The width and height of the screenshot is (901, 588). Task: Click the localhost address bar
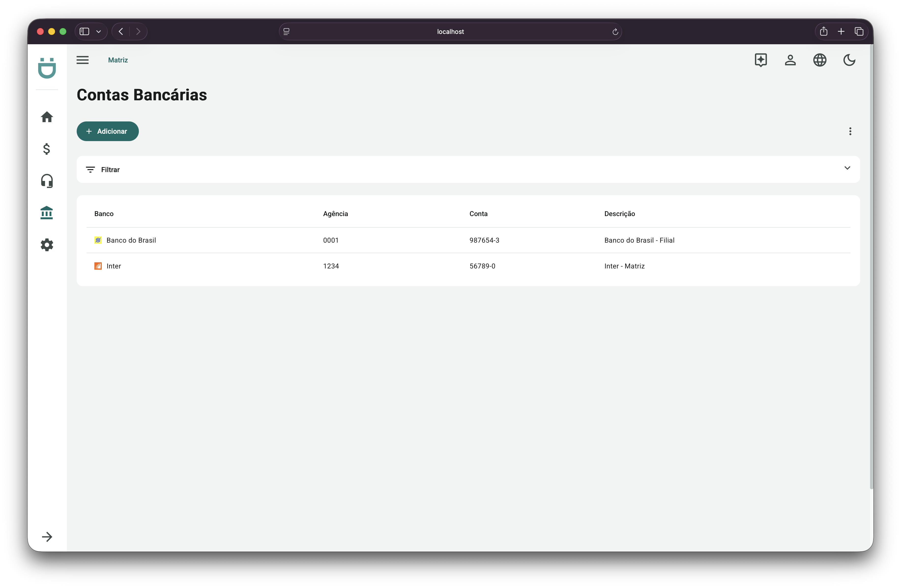click(x=450, y=31)
